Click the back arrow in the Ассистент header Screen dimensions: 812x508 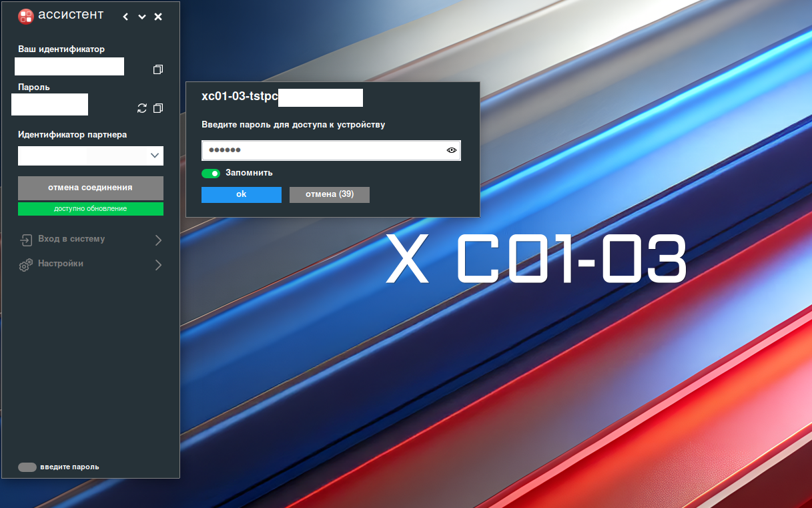pos(125,17)
